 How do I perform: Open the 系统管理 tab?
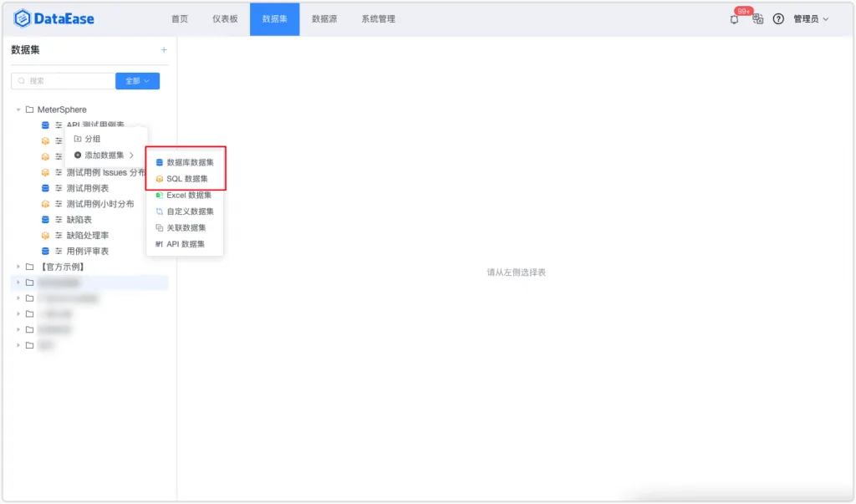tap(379, 19)
